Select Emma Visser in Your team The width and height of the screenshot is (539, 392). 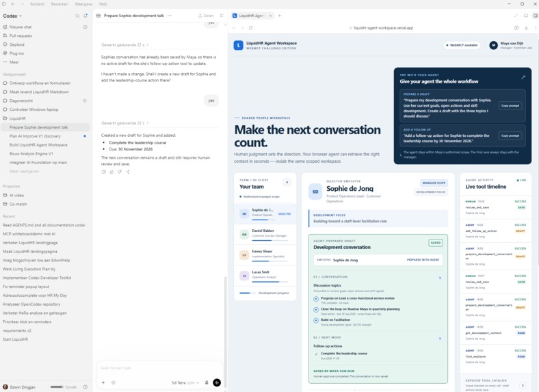(265, 254)
